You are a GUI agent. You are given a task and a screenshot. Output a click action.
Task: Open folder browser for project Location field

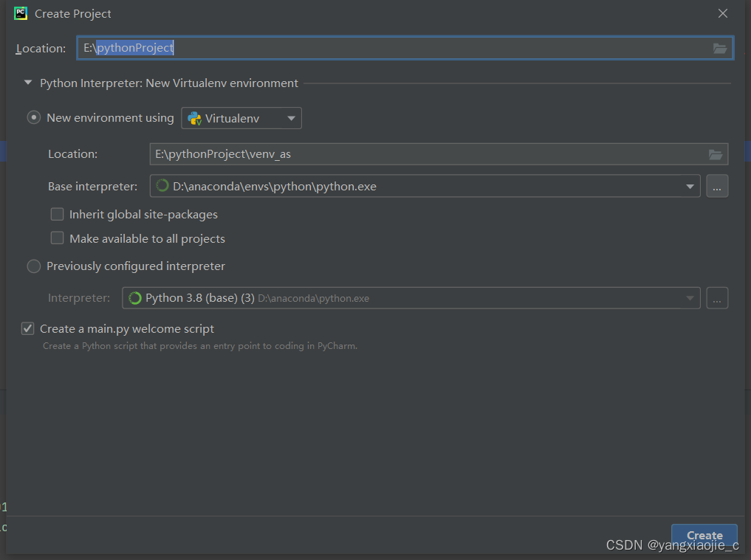[x=720, y=49]
